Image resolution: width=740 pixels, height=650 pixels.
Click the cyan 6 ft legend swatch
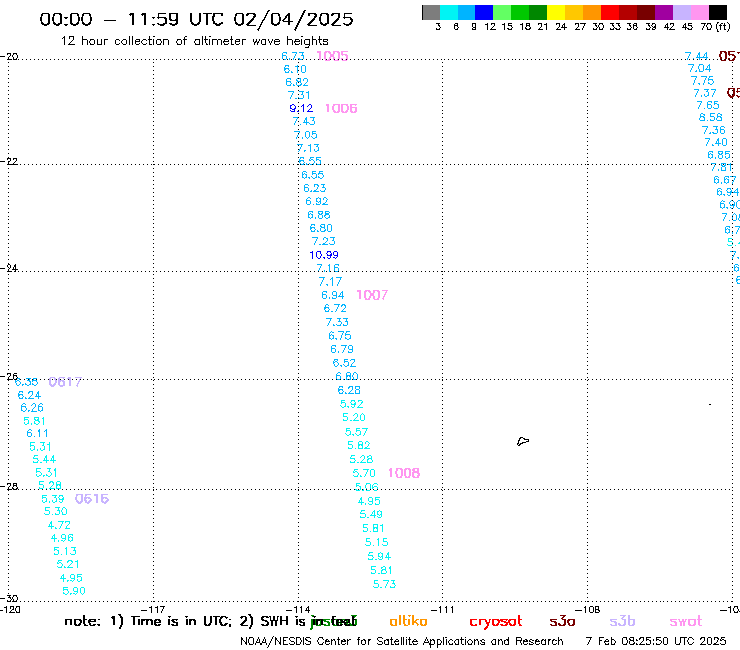(449, 12)
